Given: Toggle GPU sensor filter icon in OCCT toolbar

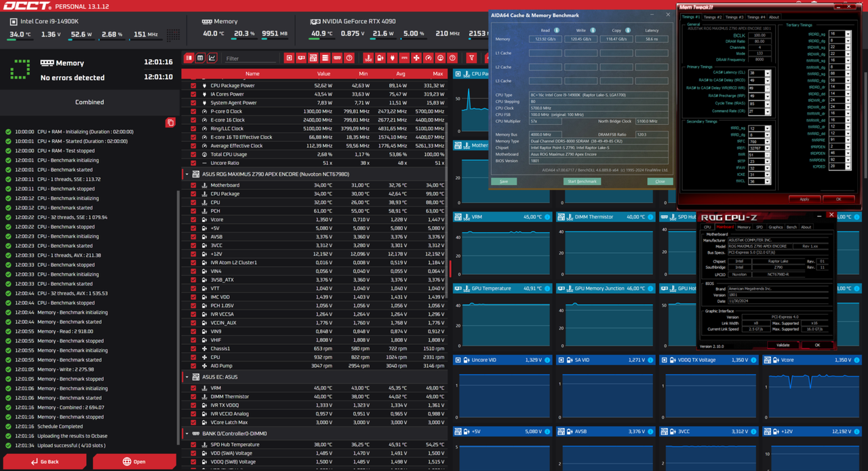Looking at the screenshot, I should point(301,58).
